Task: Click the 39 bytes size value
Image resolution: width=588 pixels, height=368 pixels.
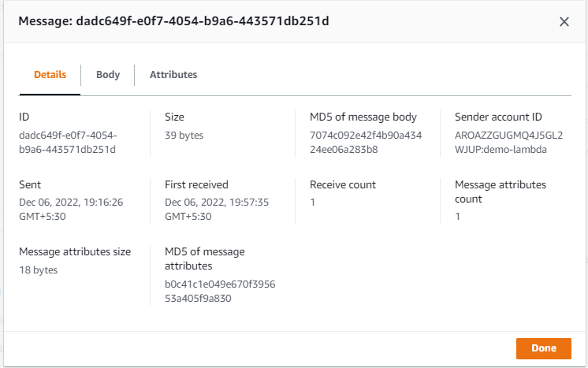Action: (x=184, y=136)
